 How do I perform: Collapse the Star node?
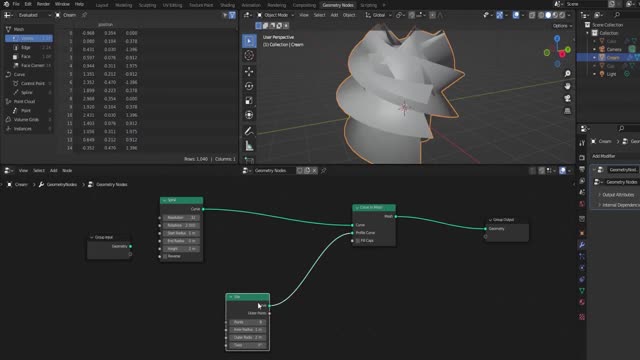pyautogui.click(x=231, y=297)
